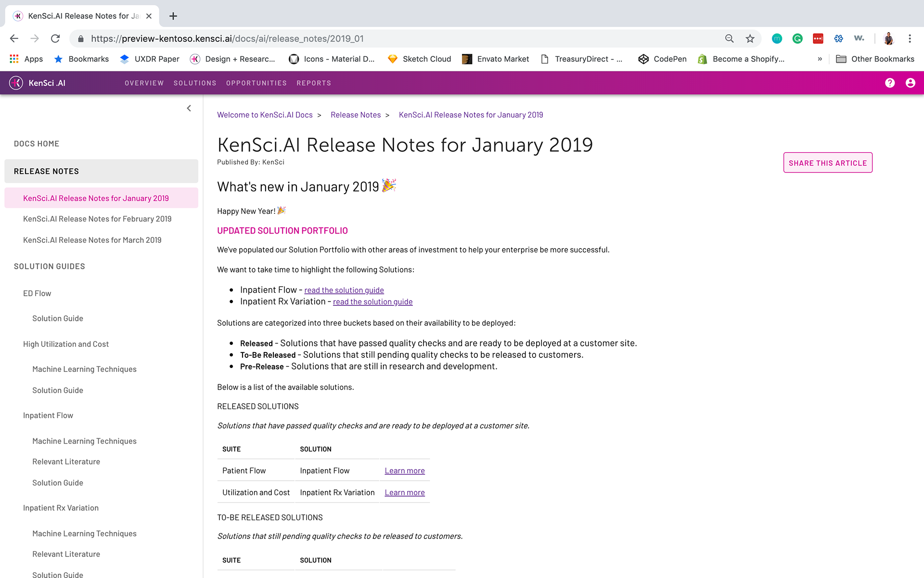Viewport: 924px width, 578px height.
Task: Click UPDATED SOLUTION PORTFOLIO heading
Action: click(282, 231)
